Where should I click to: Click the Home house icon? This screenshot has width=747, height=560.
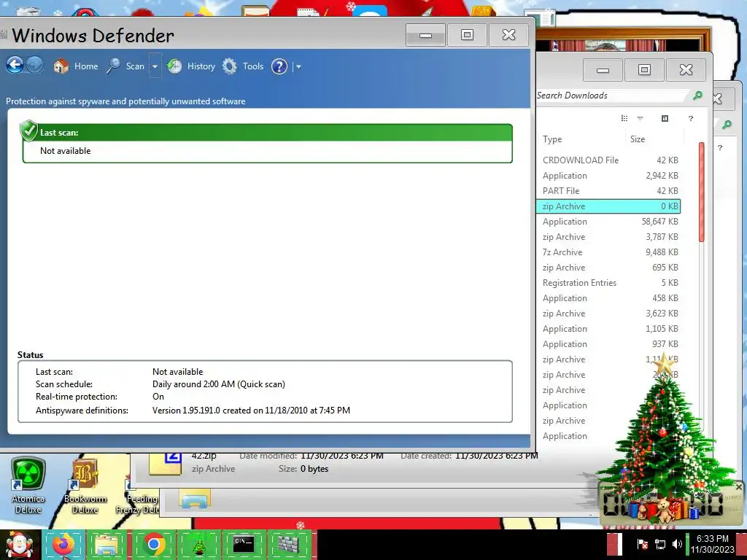(x=61, y=66)
